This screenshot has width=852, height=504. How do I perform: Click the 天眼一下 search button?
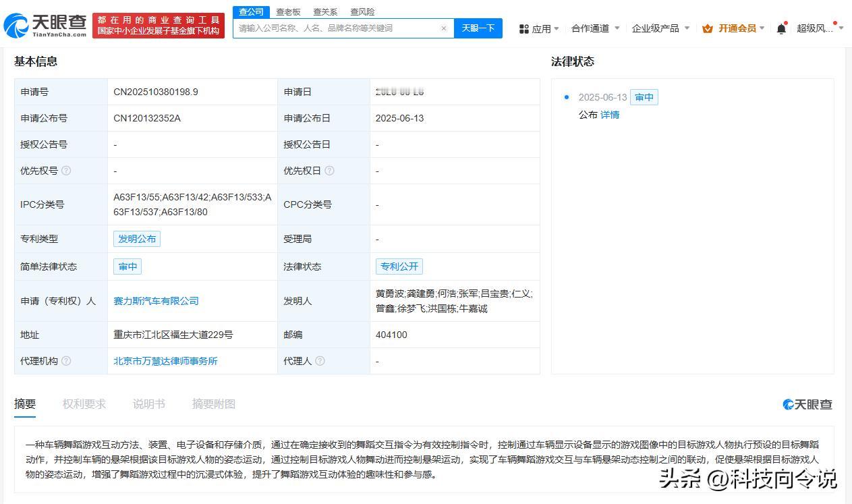click(x=478, y=28)
